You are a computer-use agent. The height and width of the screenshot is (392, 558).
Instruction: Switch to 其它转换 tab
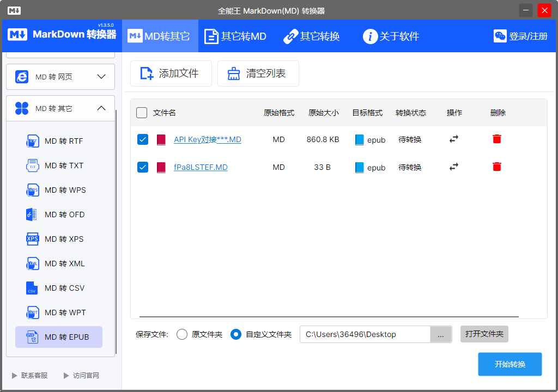[x=311, y=36]
